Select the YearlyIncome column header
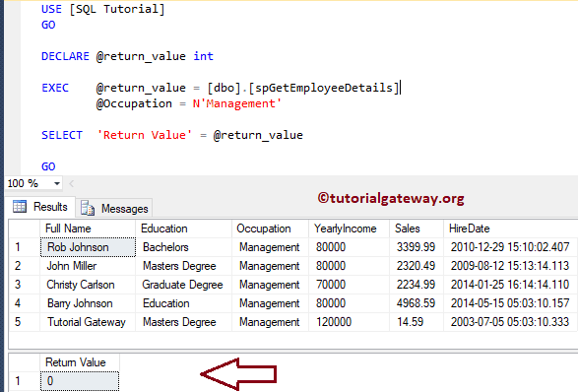The height and width of the screenshot is (392, 578). click(x=350, y=229)
